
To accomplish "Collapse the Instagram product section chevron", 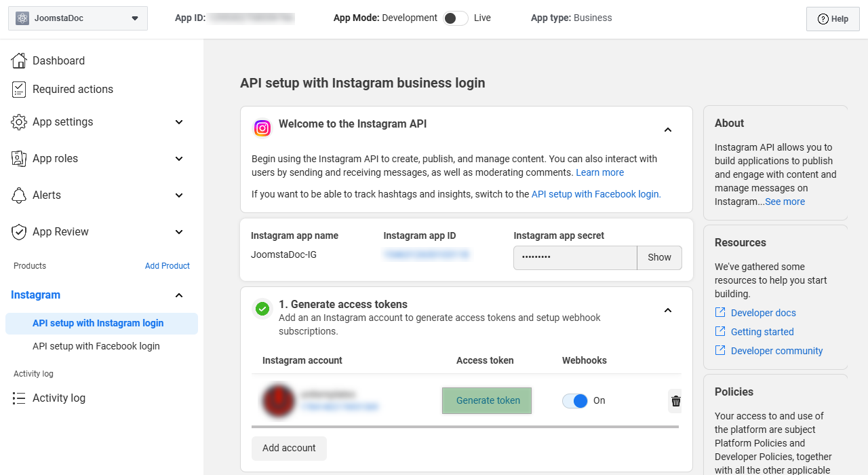I will pos(179,295).
